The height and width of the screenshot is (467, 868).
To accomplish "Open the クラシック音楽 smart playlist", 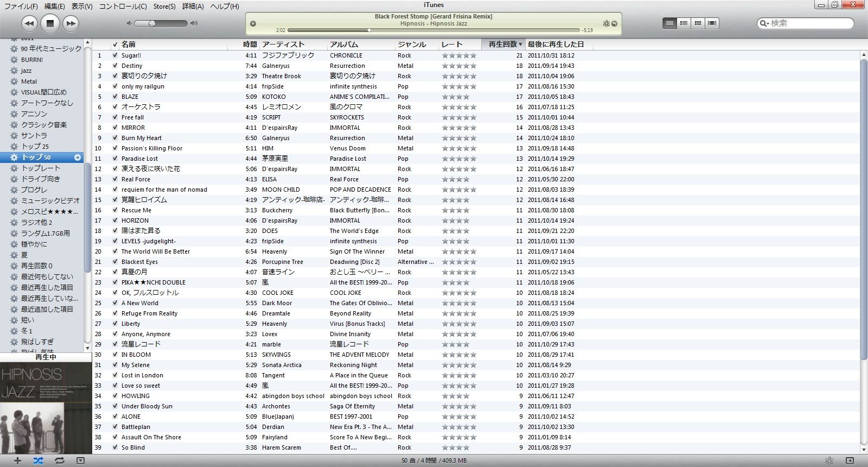I will pos(44,125).
